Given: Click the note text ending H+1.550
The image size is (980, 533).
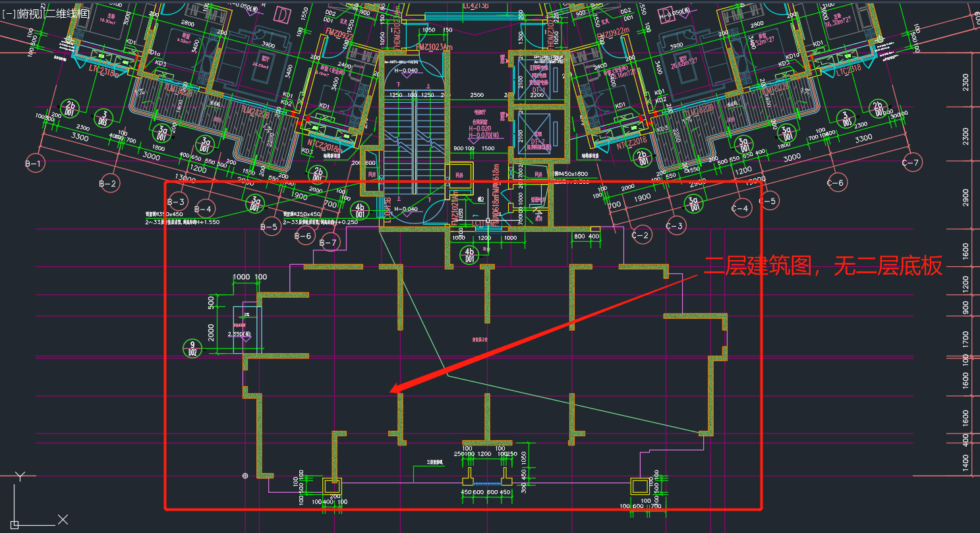Looking at the screenshot, I should [x=183, y=222].
